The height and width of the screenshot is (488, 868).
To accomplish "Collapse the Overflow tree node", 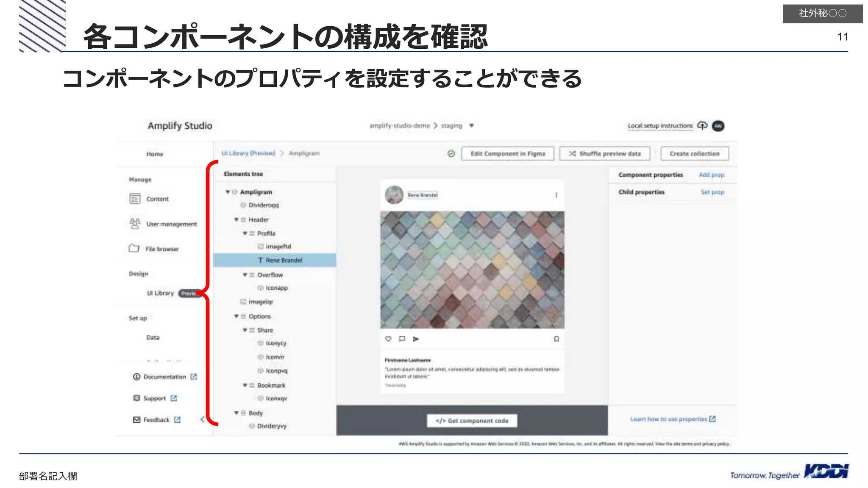I will pyautogui.click(x=245, y=274).
